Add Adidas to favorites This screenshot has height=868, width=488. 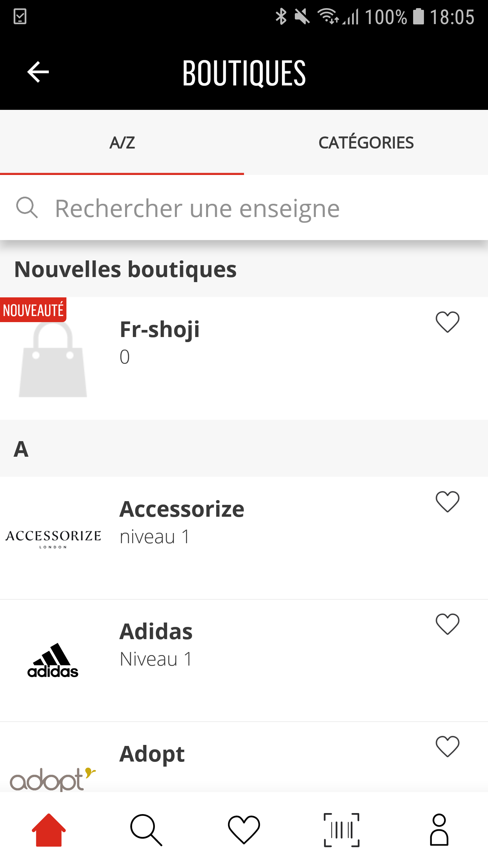pos(447,624)
